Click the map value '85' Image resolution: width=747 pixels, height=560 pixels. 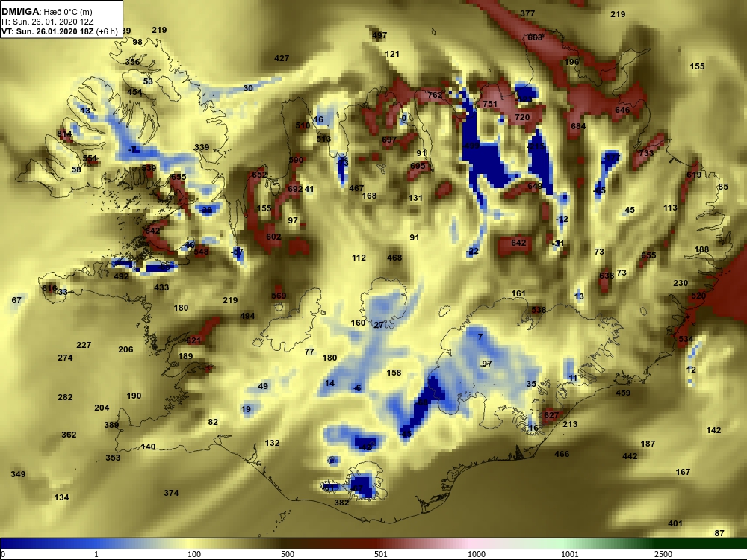coord(723,187)
